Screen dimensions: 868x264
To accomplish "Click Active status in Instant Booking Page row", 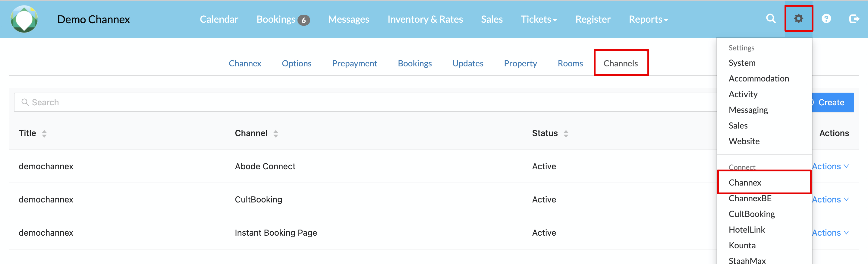I will click(544, 233).
